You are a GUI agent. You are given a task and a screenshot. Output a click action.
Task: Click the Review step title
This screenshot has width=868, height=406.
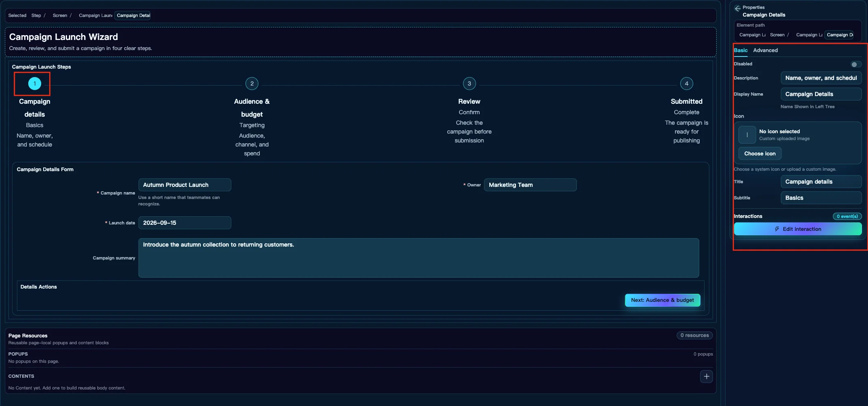coord(469,101)
